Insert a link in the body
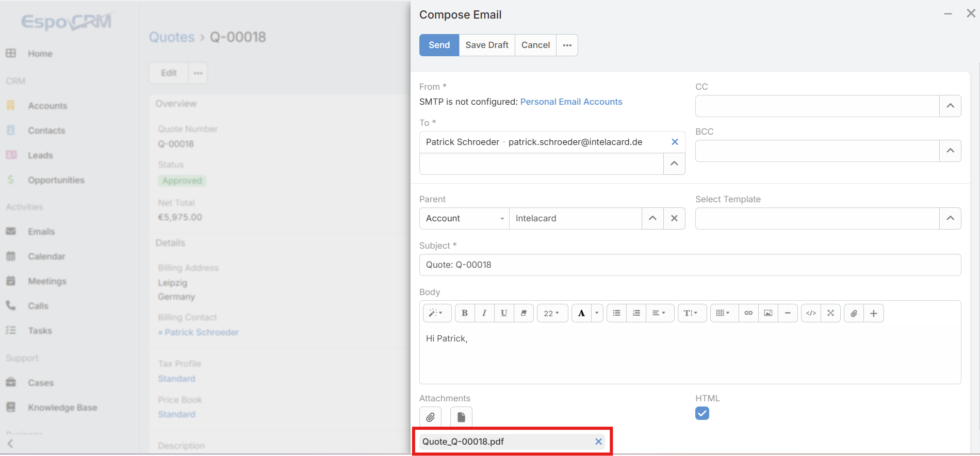This screenshot has width=980, height=456. (748, 313)
